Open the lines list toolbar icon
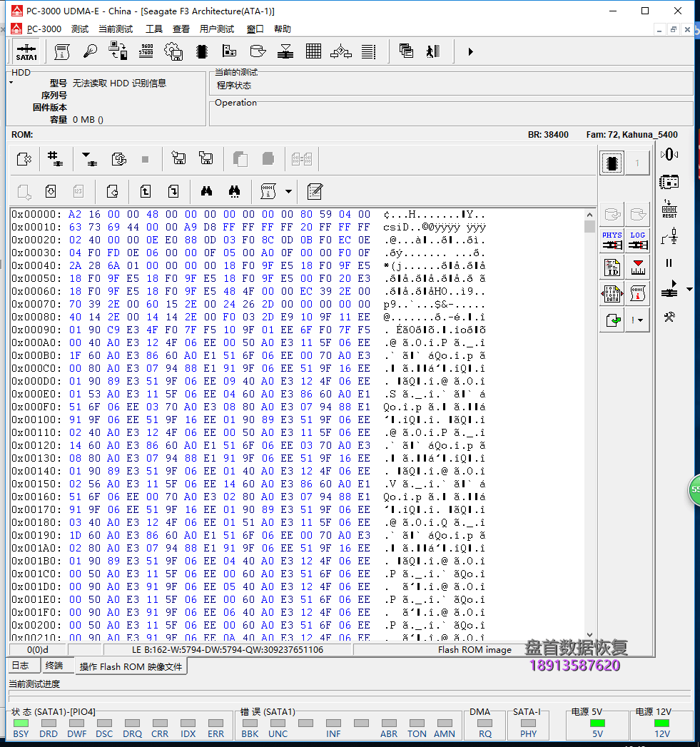Image resolution: width=700 pixels, height=747 pixels. coord(368,51)
